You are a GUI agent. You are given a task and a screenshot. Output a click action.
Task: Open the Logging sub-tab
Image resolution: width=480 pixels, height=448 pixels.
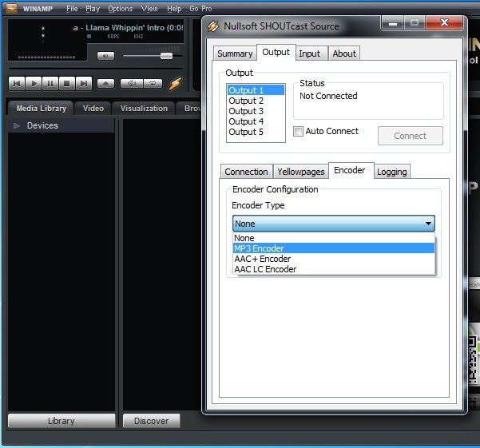coord(392,172)
